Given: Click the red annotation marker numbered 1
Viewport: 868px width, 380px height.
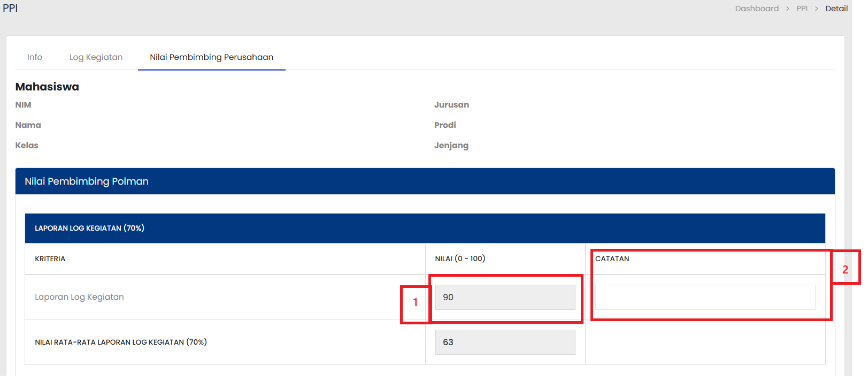Looking at the screenshot, I should click(x=416, y=303).
